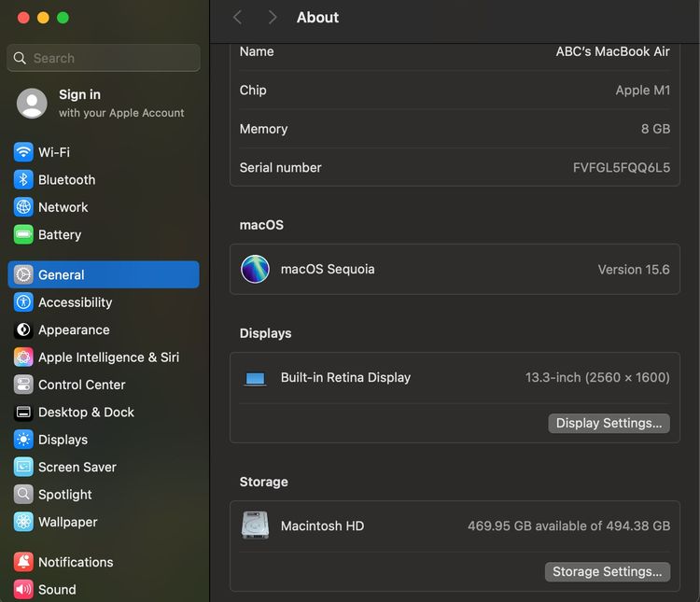
Task: Click the 8 GB memory value
Action: [655, 129]
